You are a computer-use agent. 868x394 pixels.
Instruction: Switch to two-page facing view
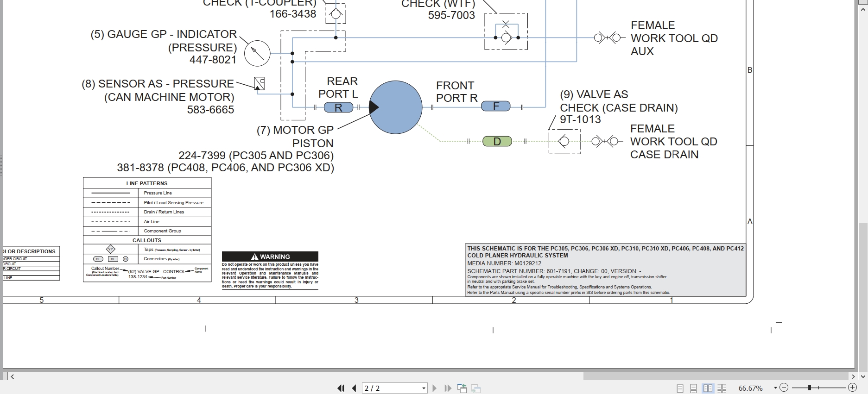pos(708,388)
